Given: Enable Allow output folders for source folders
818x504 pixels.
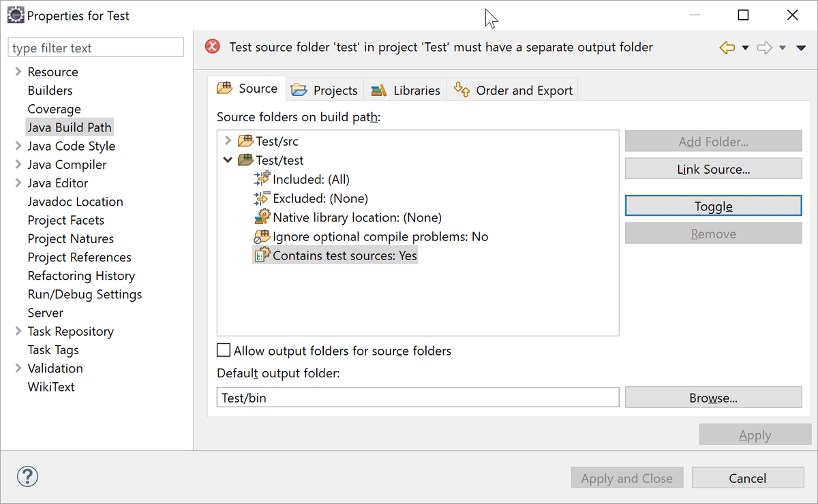Looking at the screenshot, I should pos(224,351).
